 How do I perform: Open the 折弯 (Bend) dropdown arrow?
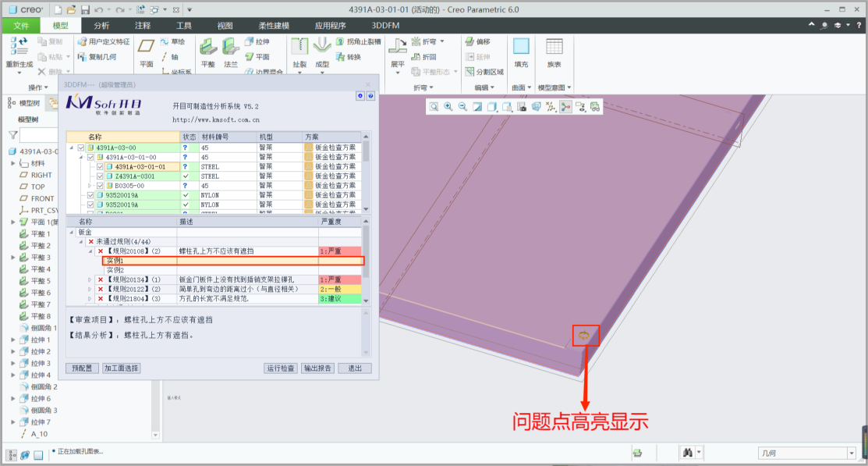click(x=441, y=42)
